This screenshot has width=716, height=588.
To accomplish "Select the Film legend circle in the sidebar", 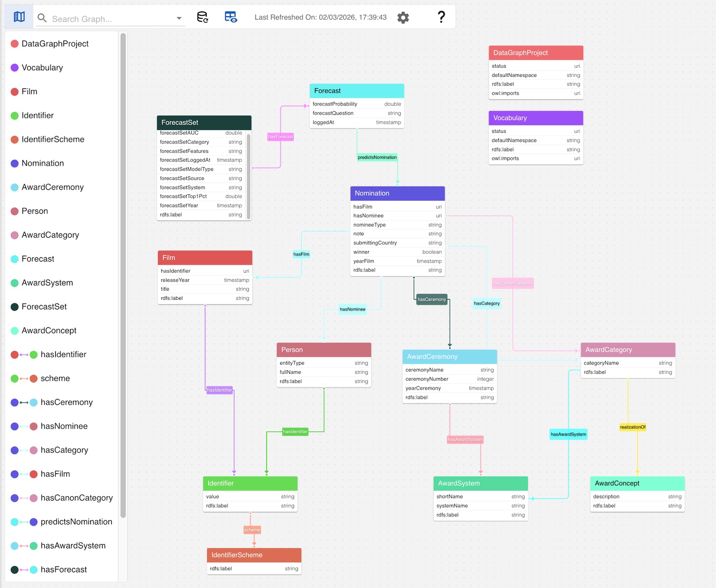I will click(14, 92).
